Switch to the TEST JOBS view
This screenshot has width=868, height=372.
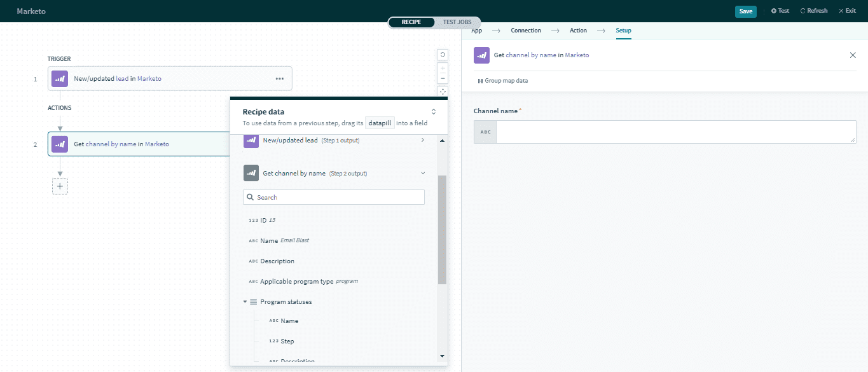pos(457,22)
